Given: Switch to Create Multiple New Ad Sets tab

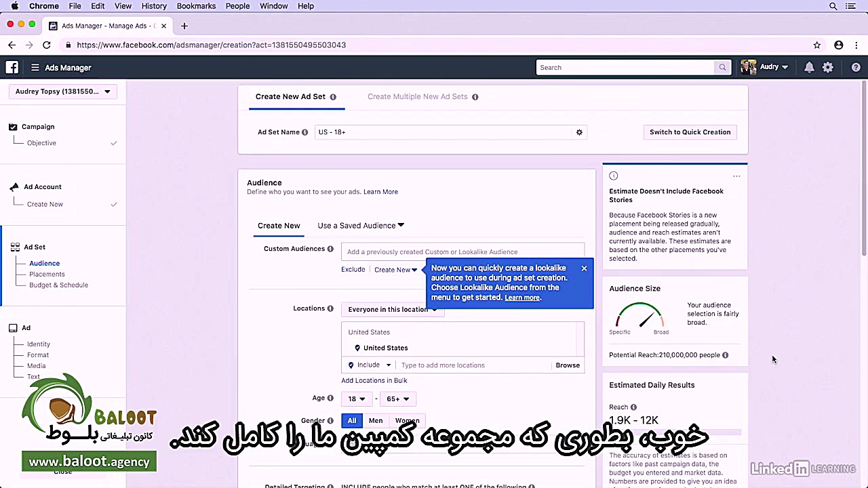Looking at the screenshot, I should click(418, 97).
